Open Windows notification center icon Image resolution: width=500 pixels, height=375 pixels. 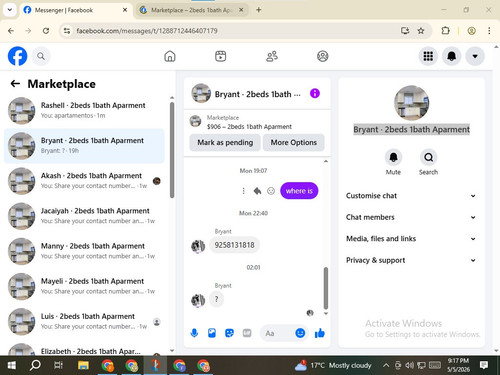click(484, 365)
